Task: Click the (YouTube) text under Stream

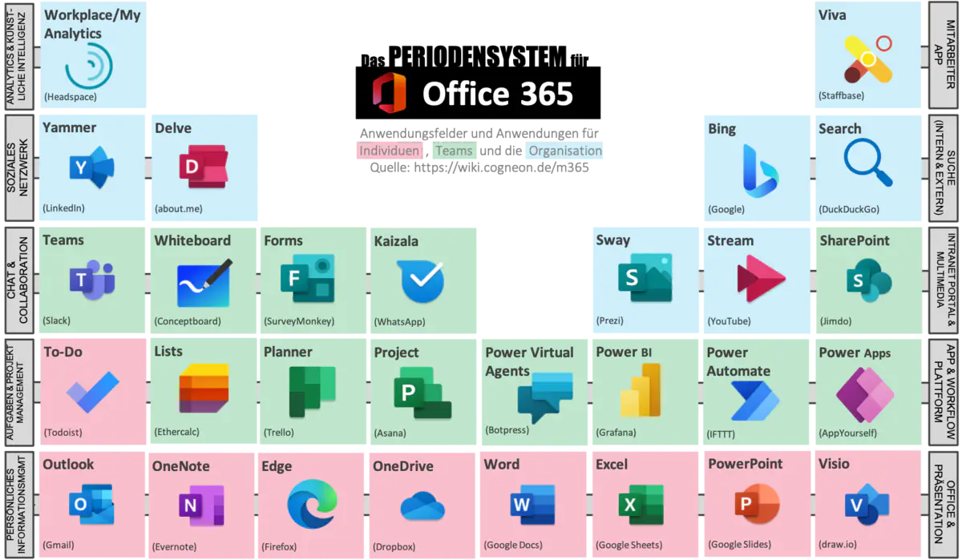Action: coord(729,321)
